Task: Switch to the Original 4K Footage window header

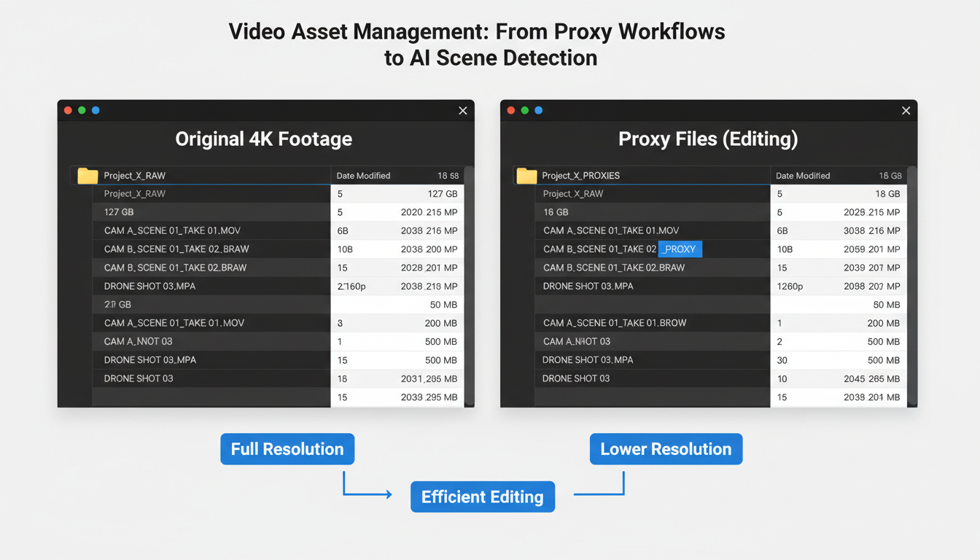Action: pos(263,139)
